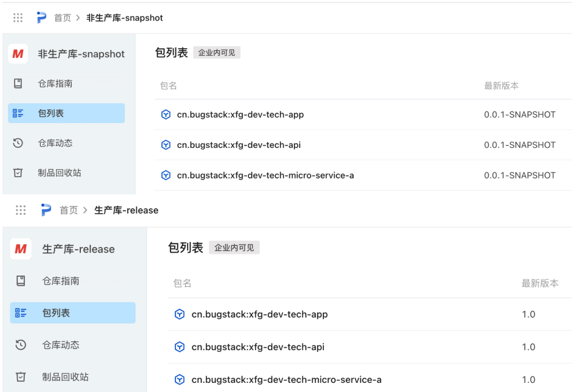The width and height of the screenshot is (579, 392).
Task: Go to 首页 from the snapshot breadcrumb
Action: tap(62, 18)
